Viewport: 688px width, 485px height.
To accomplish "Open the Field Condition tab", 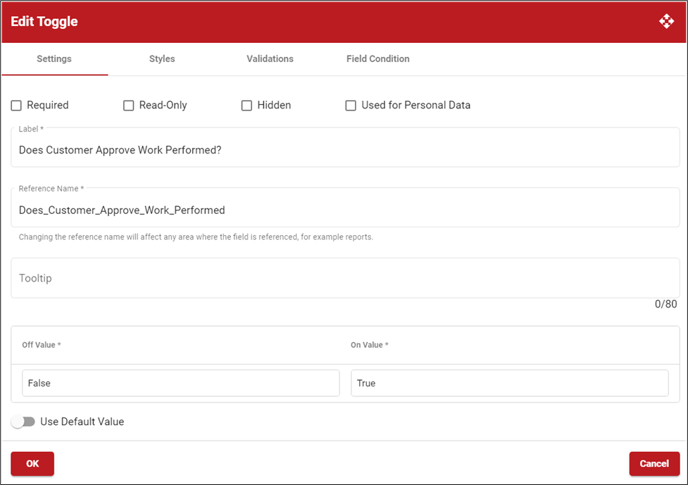I will (378, 59).
